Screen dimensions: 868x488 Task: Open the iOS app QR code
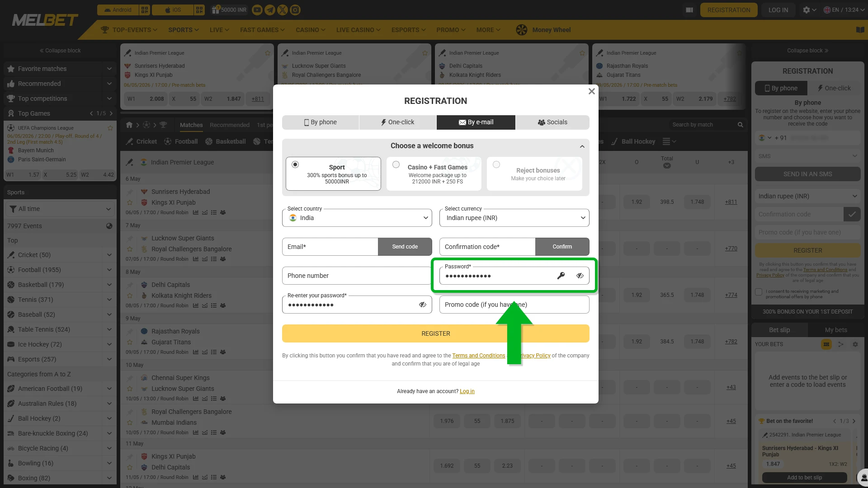(199, 10)
